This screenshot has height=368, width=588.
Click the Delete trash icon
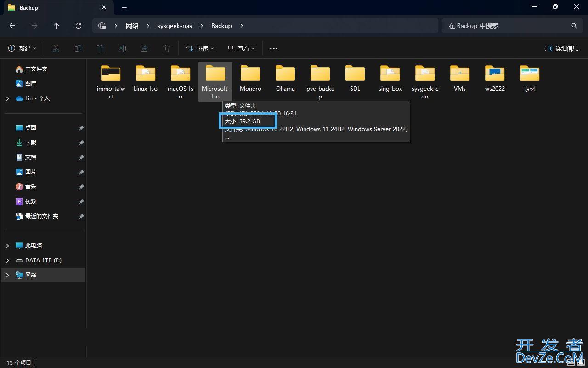point(166,48)
